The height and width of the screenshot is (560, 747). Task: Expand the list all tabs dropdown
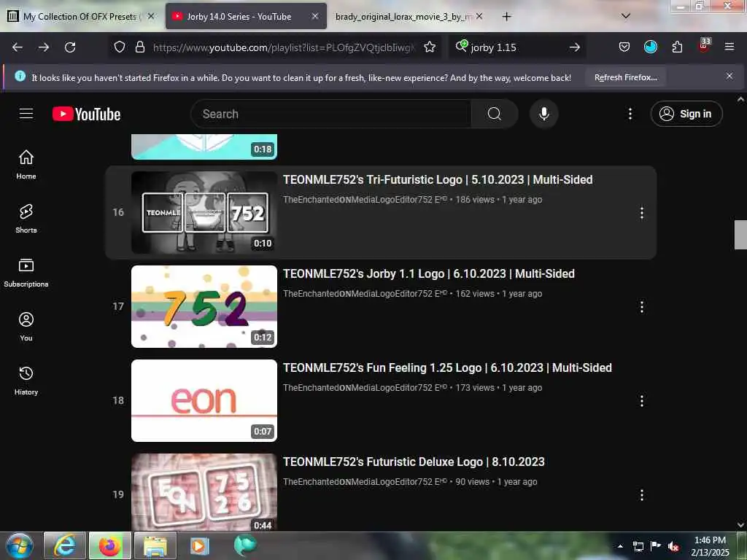(x=626, y=16)
